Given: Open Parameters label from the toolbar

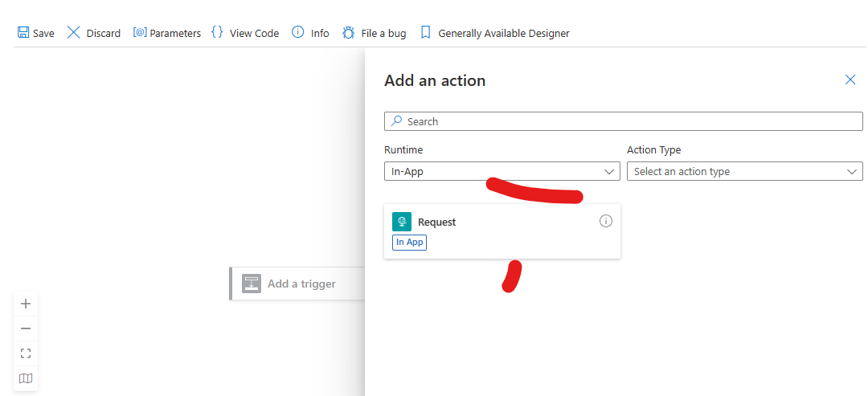Looking at the screenshot, I should 175,33.
